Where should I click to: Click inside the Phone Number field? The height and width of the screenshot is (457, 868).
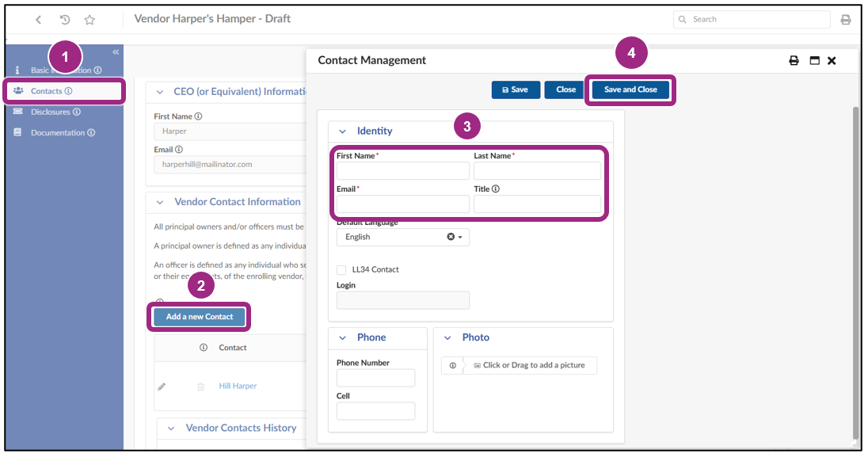click(375, 378)
